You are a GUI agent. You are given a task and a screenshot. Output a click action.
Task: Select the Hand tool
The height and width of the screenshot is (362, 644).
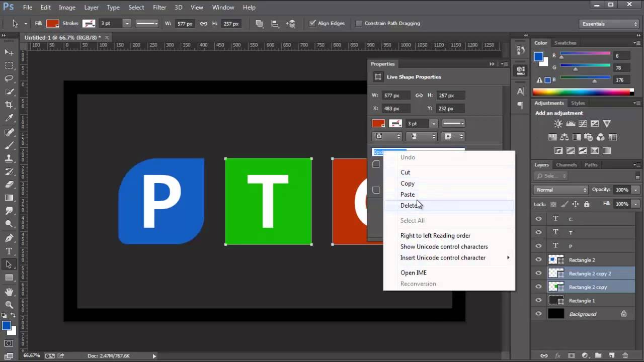click(x=9, y=292)
